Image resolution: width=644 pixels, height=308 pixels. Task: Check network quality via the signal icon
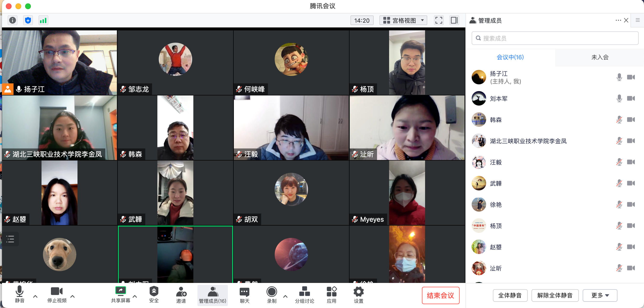[x=43, y=20]
